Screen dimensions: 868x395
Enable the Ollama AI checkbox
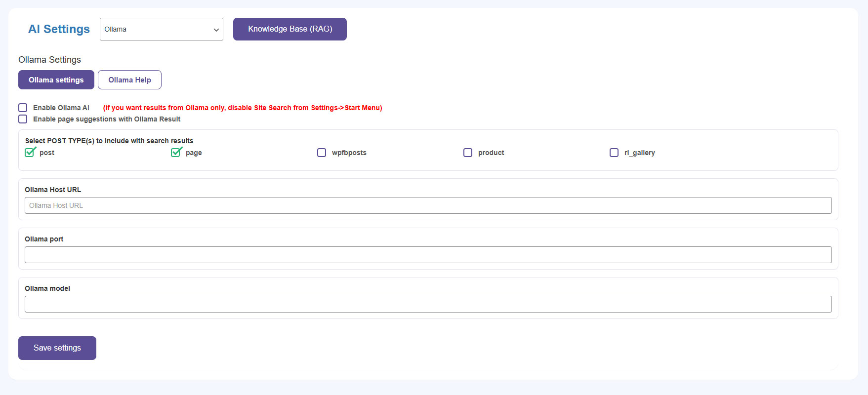[x=23, y=108]
